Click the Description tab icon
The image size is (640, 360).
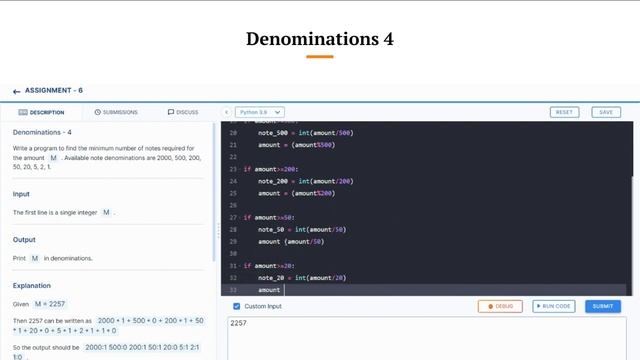(x=23, y=112)
